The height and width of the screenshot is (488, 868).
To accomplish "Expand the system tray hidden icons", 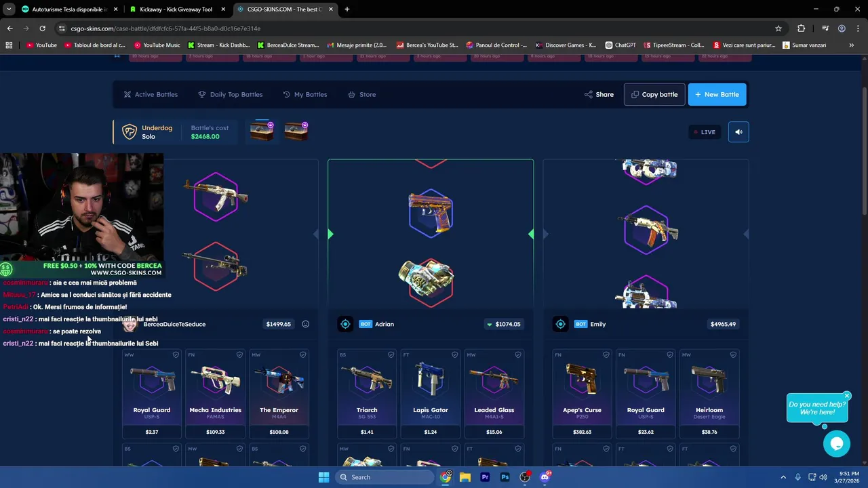I will click(x=783, y=477).
